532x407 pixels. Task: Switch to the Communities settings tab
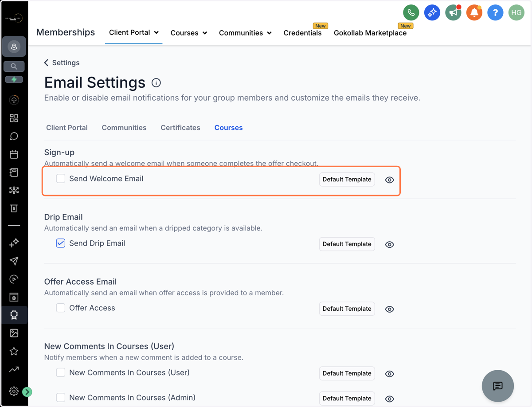tap(124, 127)
